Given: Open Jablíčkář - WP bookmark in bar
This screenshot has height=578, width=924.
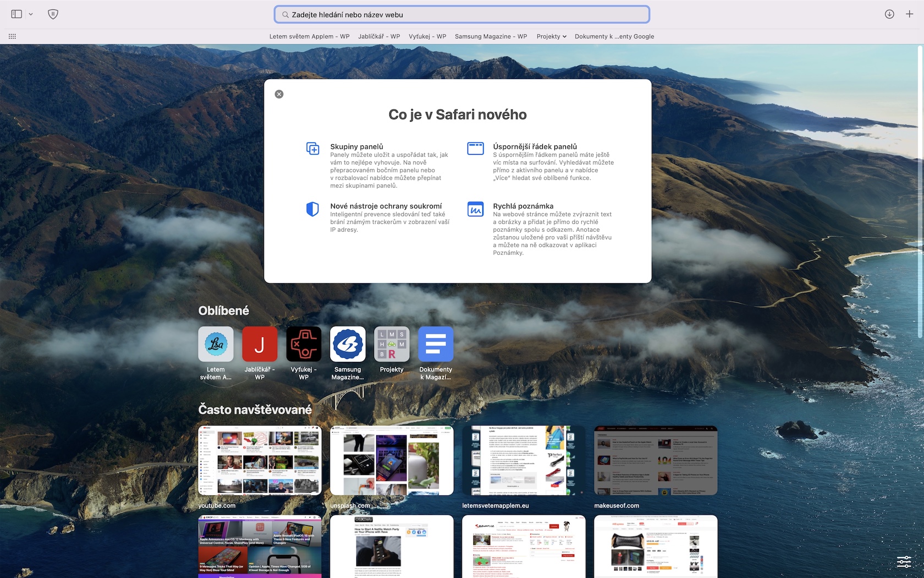Looking at the screenshot, I should click(x=379, y=36).
